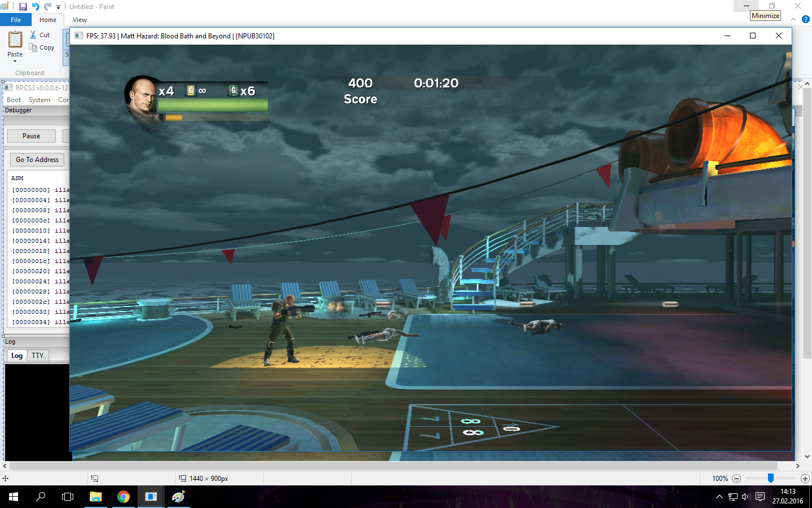Select ASM row at address 00000020
812x508 pixels.
pos(40,271)
